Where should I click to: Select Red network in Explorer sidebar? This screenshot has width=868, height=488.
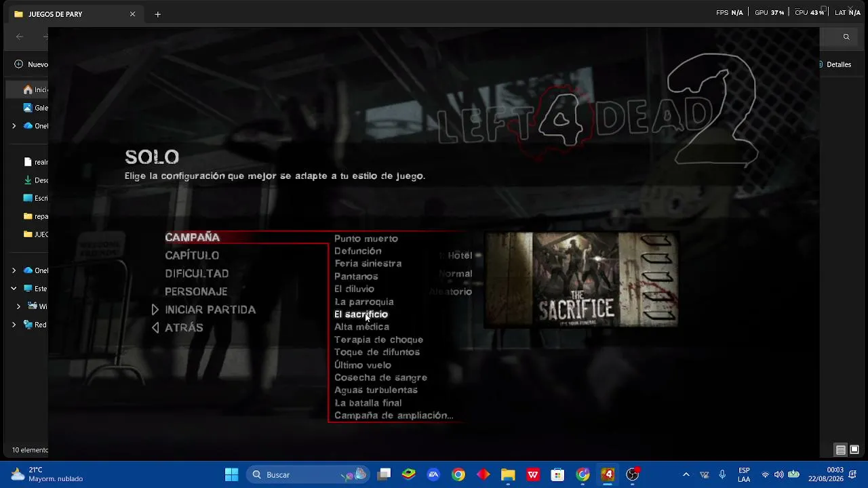[x=35, y=325]
